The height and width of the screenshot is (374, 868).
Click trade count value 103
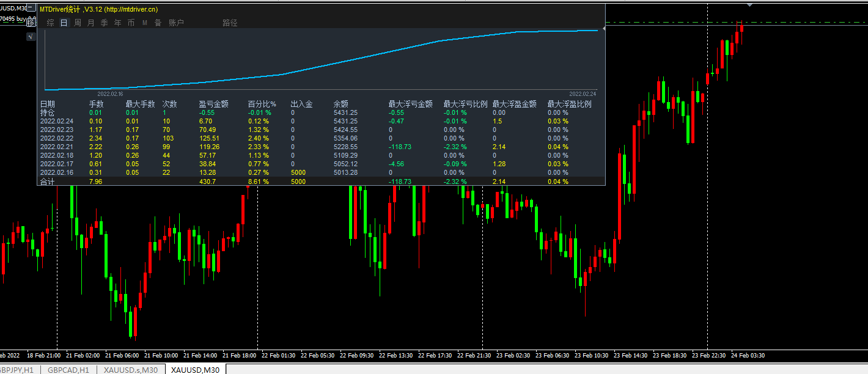pyautogui.click(x=168, y=138)
